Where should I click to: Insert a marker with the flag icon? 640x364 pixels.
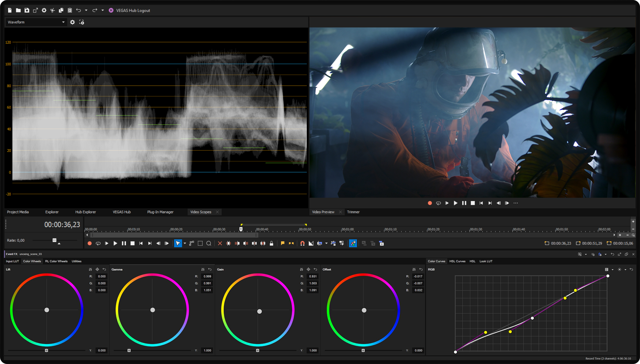282,243
